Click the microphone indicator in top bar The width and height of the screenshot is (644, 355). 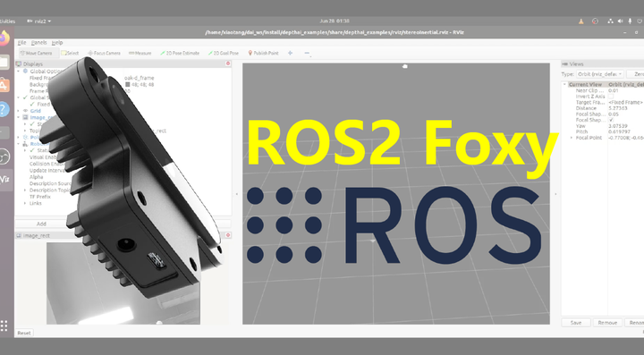[630, 21]
